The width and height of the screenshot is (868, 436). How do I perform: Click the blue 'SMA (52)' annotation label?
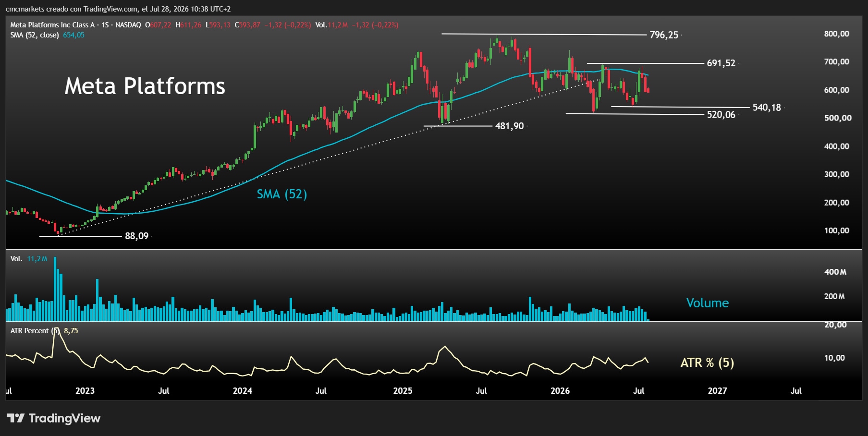tap(282, 194)
